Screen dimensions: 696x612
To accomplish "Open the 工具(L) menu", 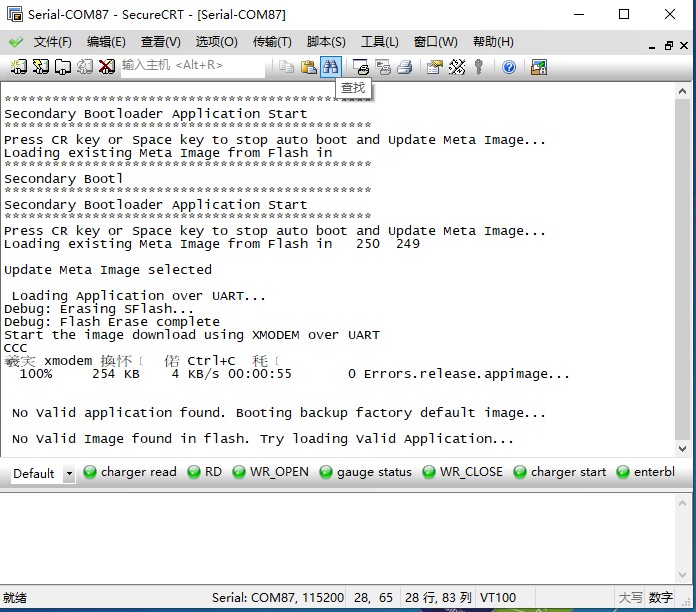I will pos(380,42).
